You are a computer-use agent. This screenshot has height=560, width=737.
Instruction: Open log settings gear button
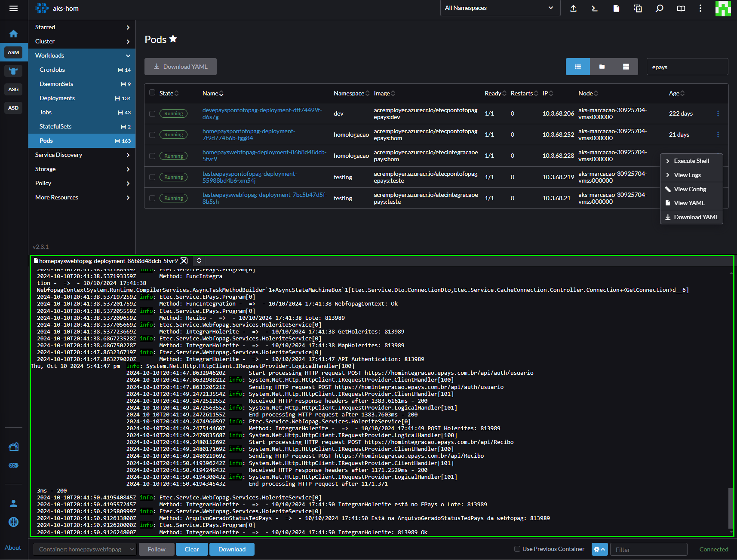[600, 549]
